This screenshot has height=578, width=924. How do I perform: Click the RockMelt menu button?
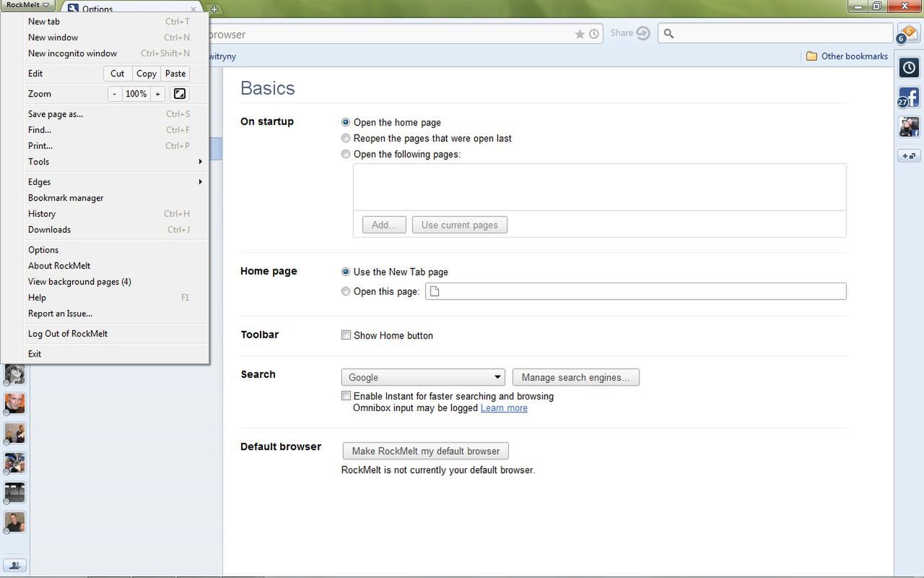coord(27,5)
